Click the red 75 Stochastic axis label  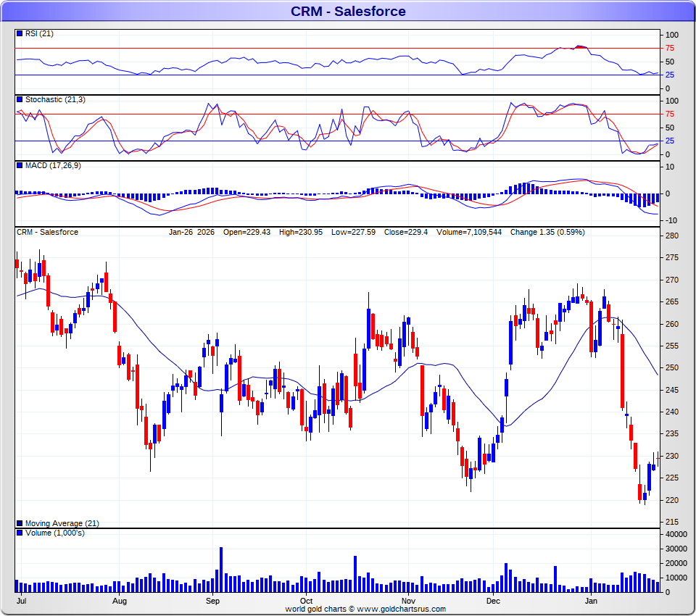tap(669, 114)
